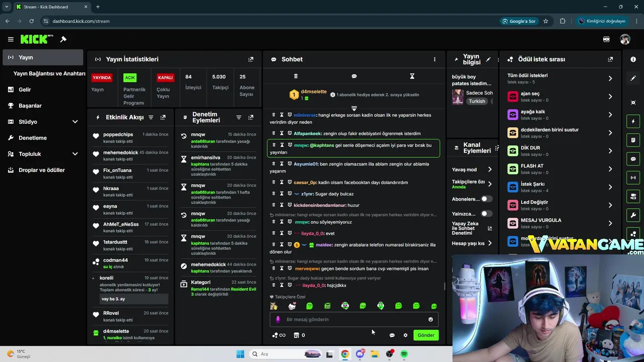This screenshot has width=644, height=362.
Task: Open the hamburger menu beside the Kick logo
Action: 11,39
